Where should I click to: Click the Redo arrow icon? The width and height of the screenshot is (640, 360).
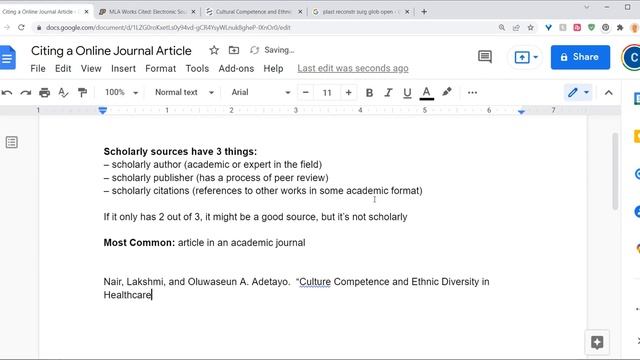[x=26, y=93]
